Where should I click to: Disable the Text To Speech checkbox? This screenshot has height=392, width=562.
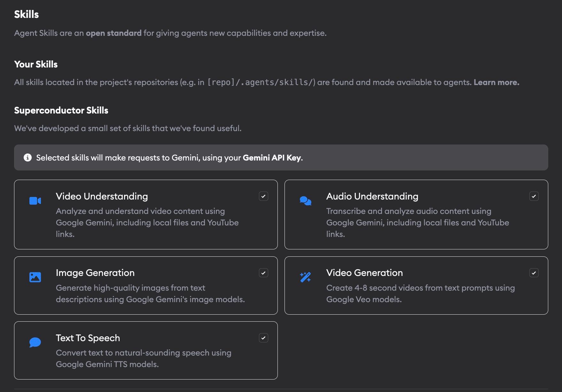(263, 338)
